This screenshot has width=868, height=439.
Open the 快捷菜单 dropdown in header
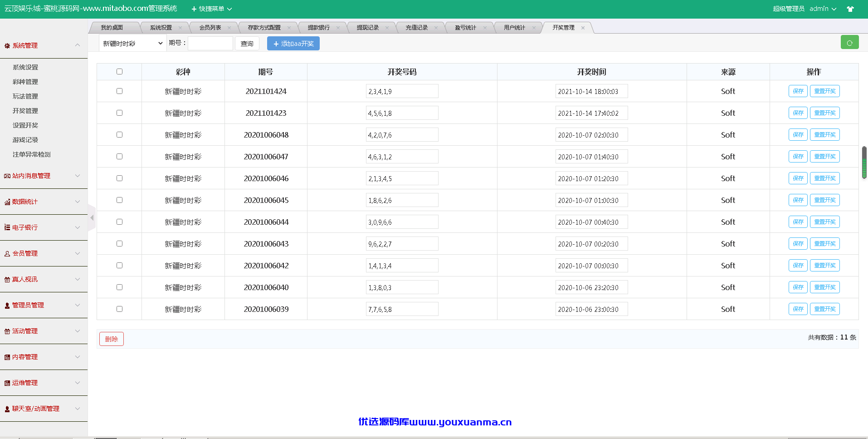tap(212, 9)
